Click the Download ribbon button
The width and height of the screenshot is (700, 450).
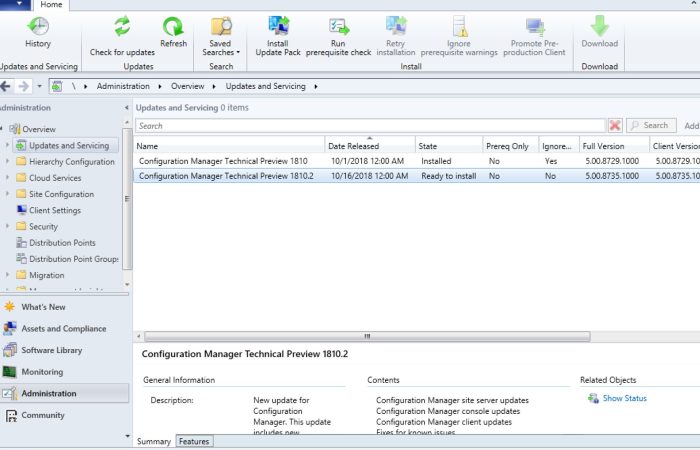click(600, 32)
